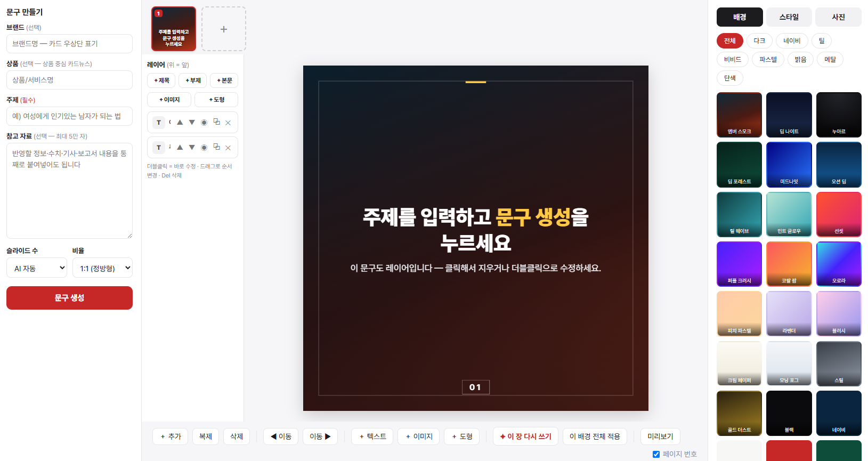
Task: Focus the 브랜드 name input field
Action: 69,44
